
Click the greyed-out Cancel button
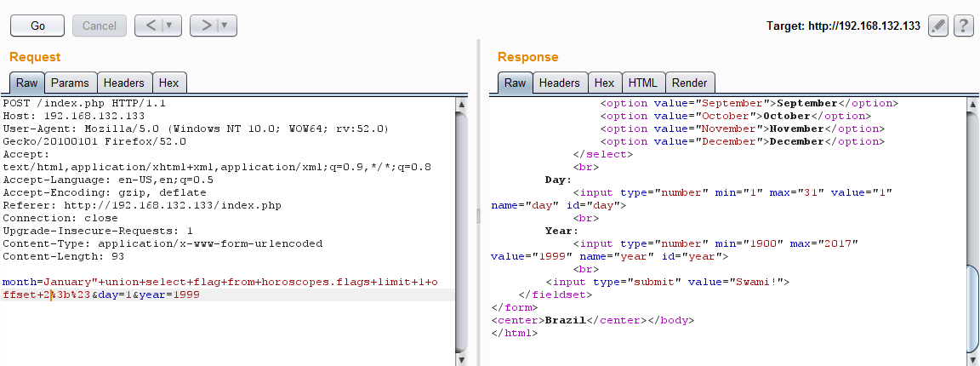100,26
